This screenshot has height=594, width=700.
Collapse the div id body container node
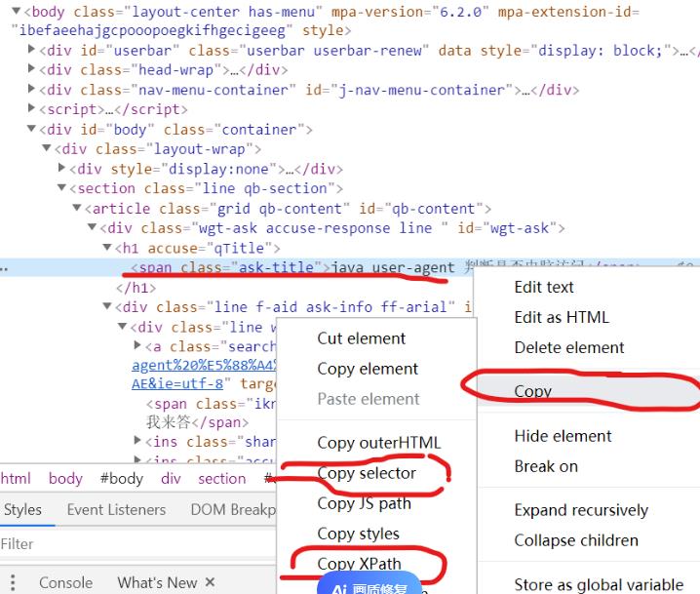pos(31,128)
